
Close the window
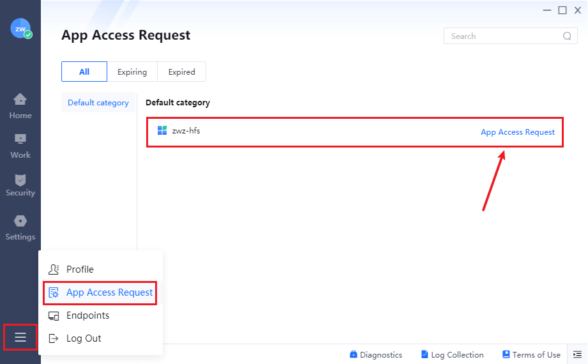tap(578, 10)
